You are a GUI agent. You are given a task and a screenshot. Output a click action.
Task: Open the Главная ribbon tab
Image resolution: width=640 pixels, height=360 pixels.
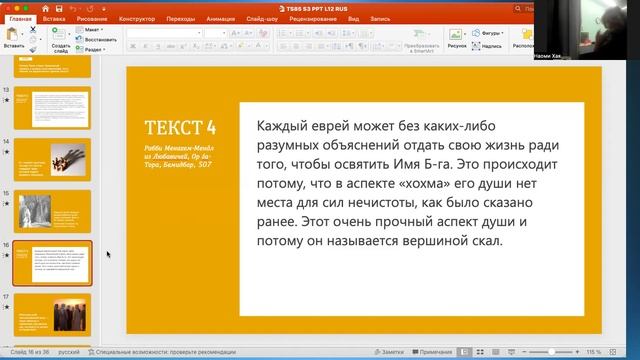tap(20, 19)
